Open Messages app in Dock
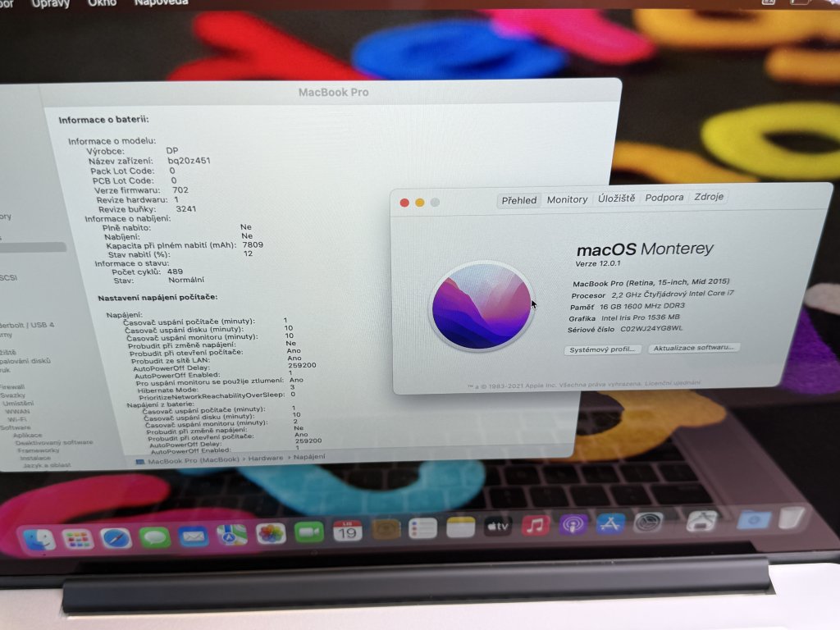Screen dimensions: 840x630 click(155, 536)
